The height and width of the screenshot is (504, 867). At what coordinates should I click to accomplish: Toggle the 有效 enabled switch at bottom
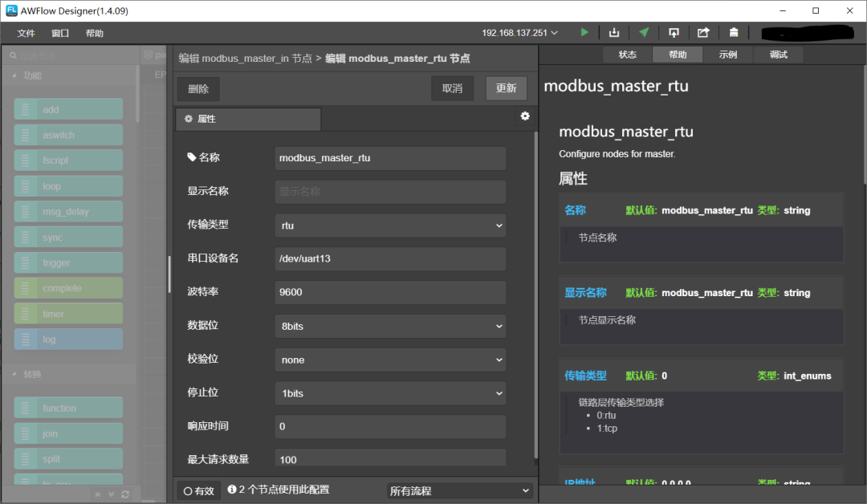(197, 489)
